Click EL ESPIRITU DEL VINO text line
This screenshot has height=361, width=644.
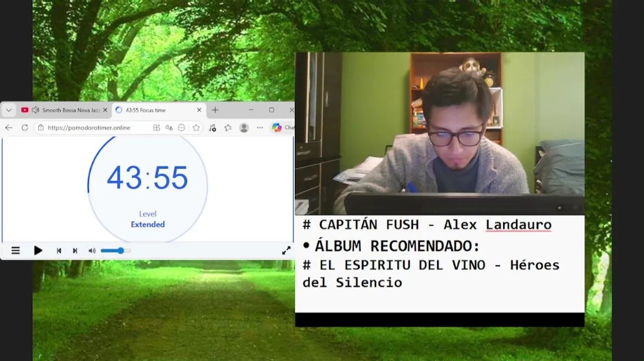(x=431, y=265)
